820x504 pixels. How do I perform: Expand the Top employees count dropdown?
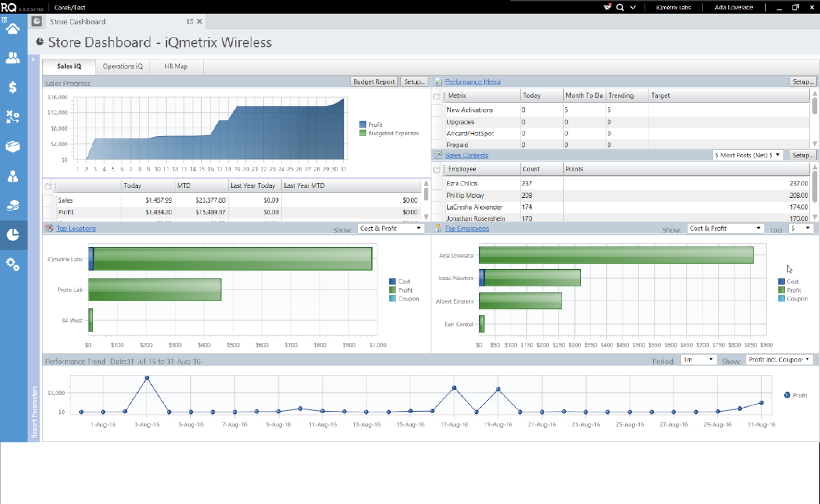(800, 228)
